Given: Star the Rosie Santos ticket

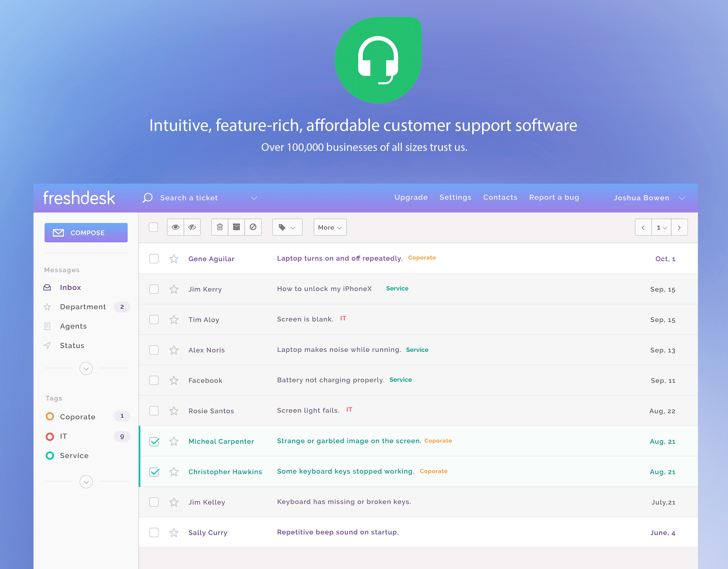Looking at the screenshot, I should pos(174,411).
